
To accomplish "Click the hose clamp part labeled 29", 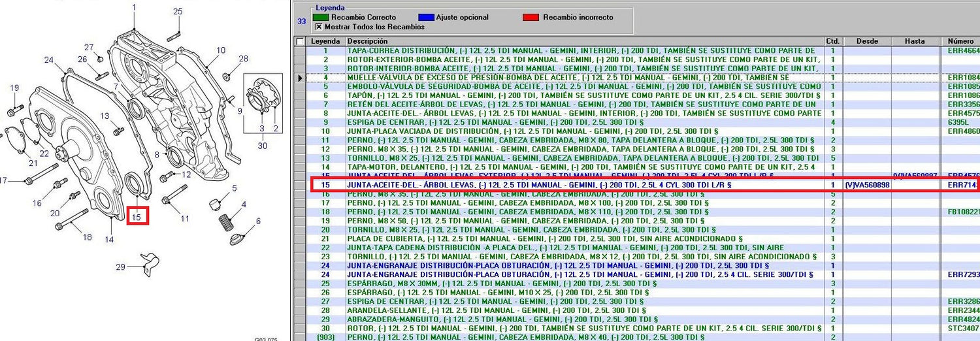I will [x=149, y=265].
